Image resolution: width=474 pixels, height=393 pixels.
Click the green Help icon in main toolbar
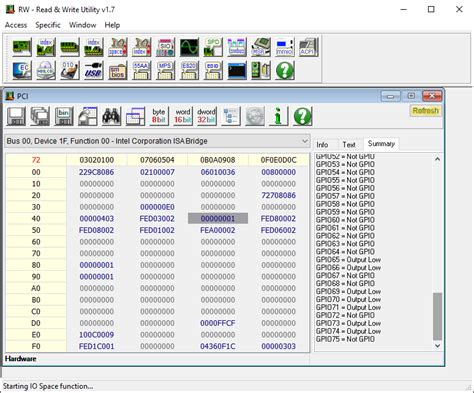click(x=285, y=70)
